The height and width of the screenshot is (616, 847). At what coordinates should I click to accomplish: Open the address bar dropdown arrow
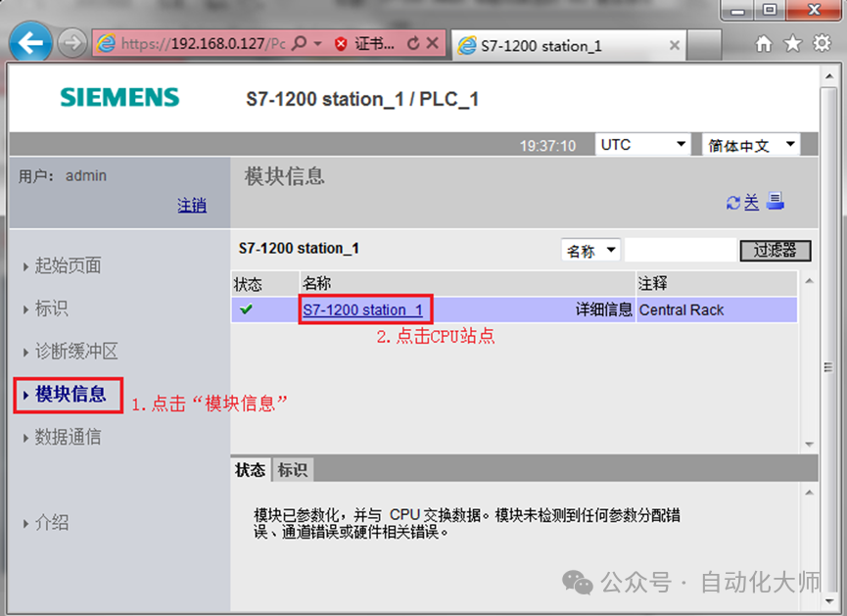click(x=318, y=43)
